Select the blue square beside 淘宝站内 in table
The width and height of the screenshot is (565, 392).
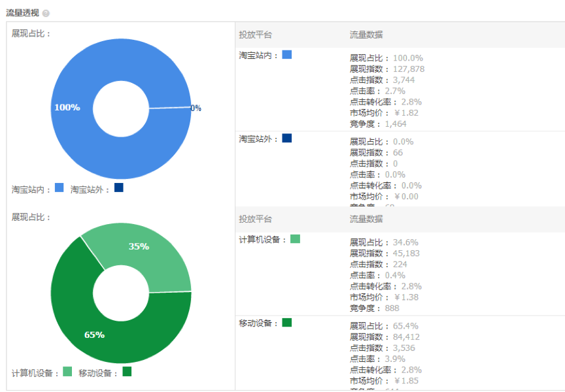tap(286, 55)
